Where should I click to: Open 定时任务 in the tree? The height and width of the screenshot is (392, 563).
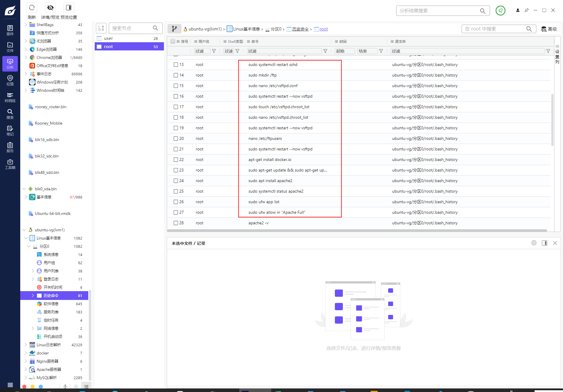coord(51,320)
